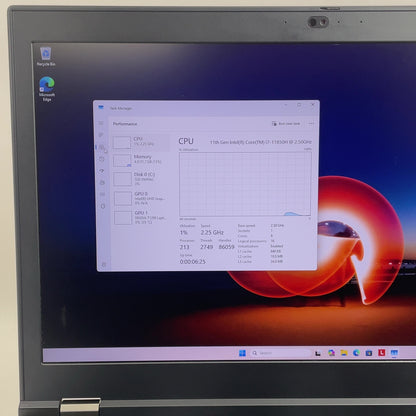The height and width of the screenshot is (416, 416).
Task: Open the Details page in the sidebar
Action: [x=103, y=194]
